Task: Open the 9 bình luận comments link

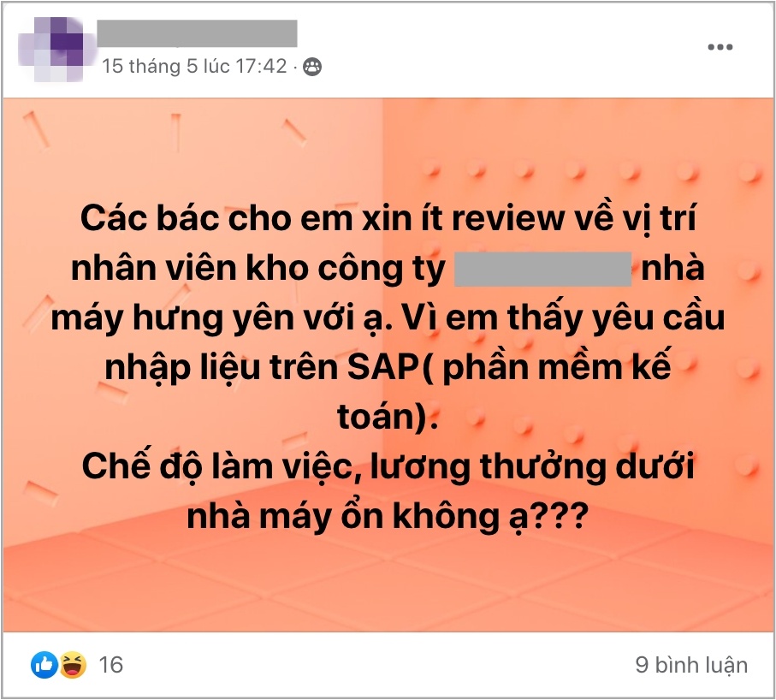Action: [691, 665]
